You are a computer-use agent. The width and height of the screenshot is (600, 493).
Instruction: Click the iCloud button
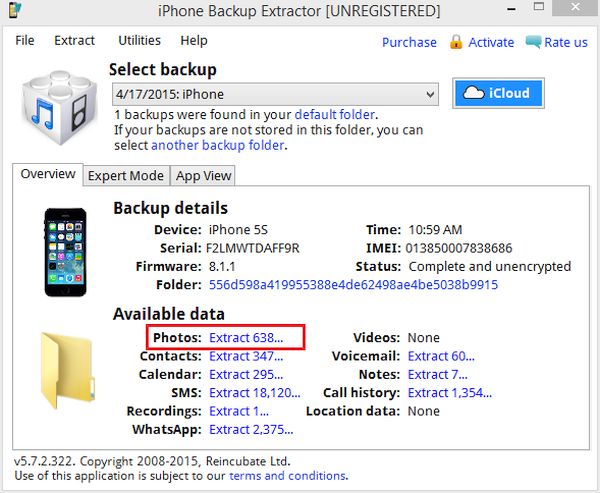(x=498, y=93)
